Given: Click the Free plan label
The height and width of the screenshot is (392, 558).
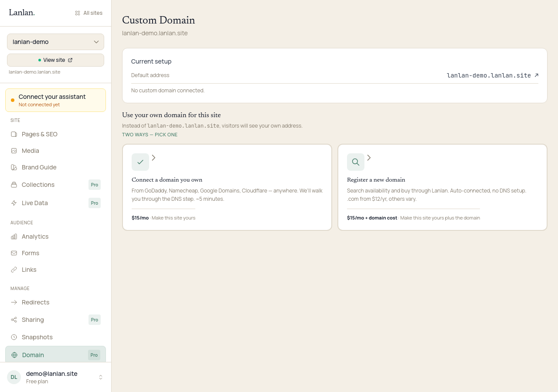Looking at the screenshot, I should pos(37,382).
